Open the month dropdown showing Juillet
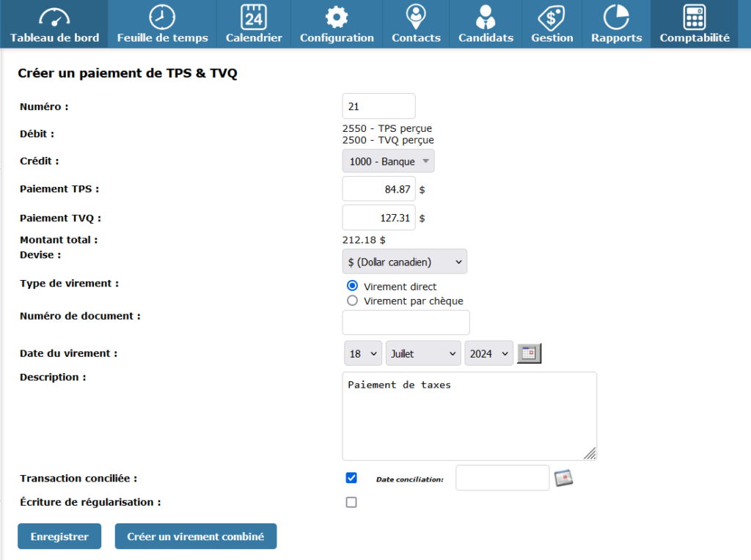 [x=423, y=353]
